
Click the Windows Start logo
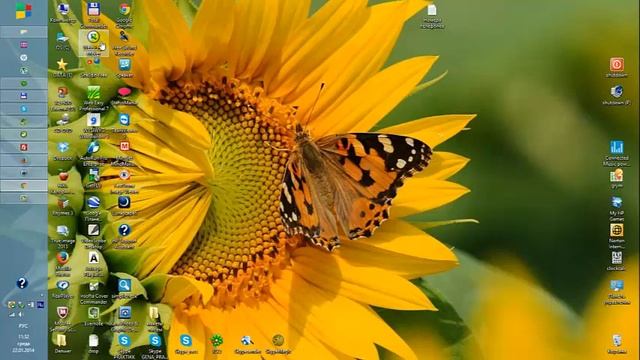24,11
